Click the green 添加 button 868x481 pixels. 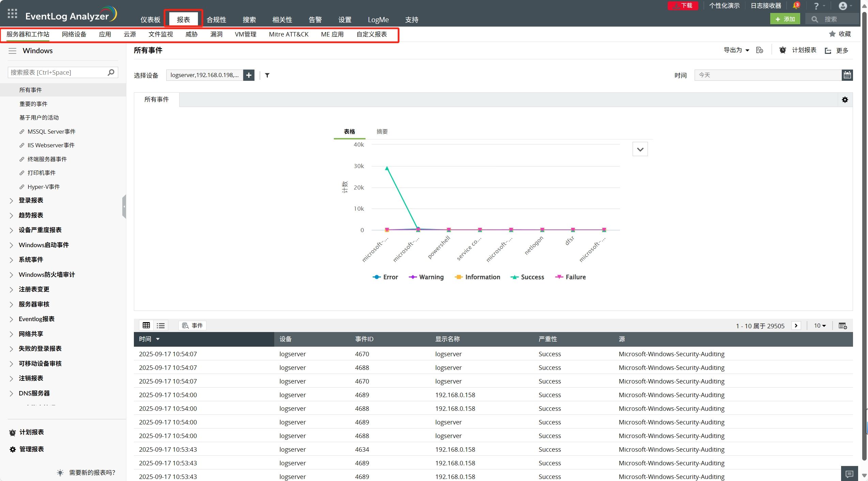point(785,19)
